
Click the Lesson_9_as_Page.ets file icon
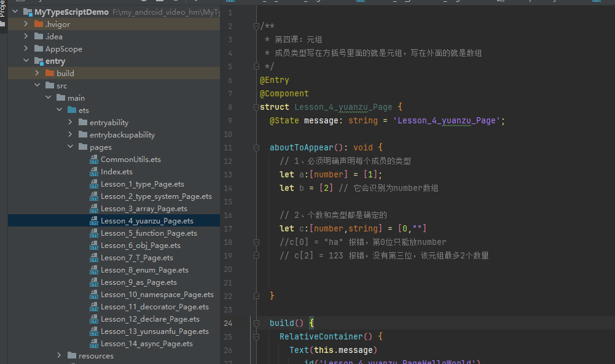click(94, 282)
